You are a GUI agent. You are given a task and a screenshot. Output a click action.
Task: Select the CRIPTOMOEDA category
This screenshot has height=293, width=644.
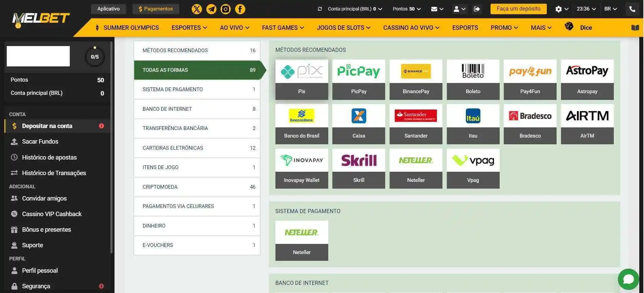[197, 187]
